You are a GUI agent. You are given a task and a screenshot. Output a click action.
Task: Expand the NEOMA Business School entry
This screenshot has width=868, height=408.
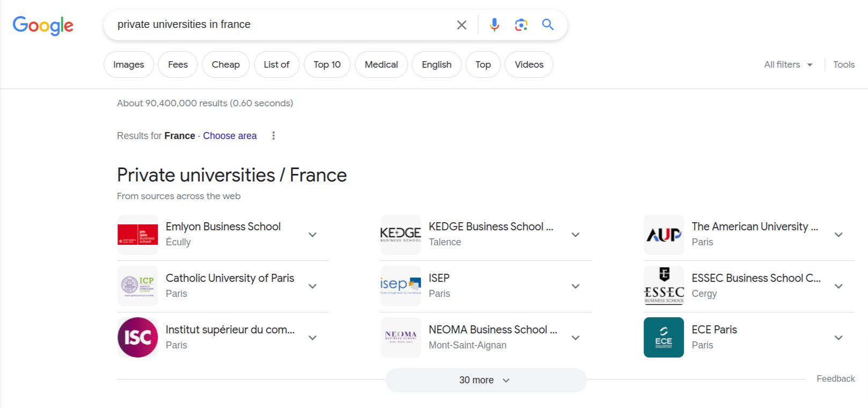pyautogui.click(x=575, y=338)
